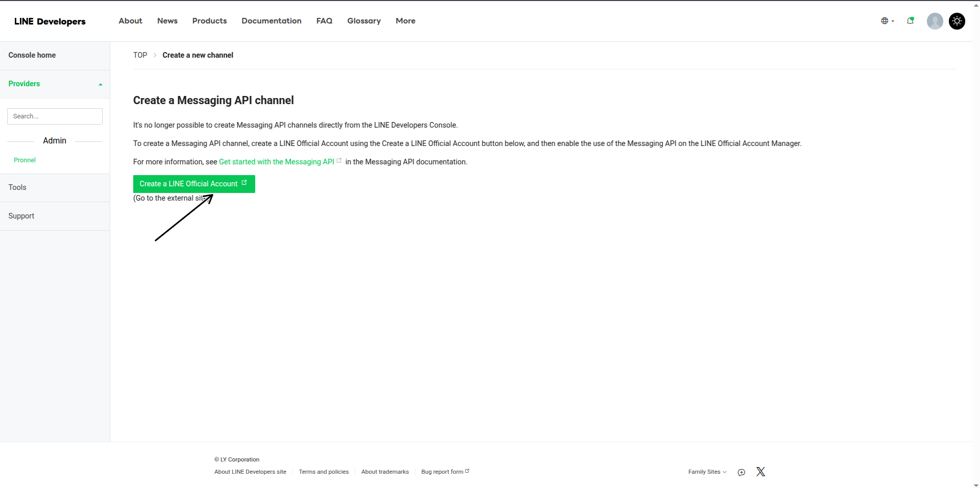Open the Pronnel provider
Screen dimensions: 980x488
coord(24,160)
